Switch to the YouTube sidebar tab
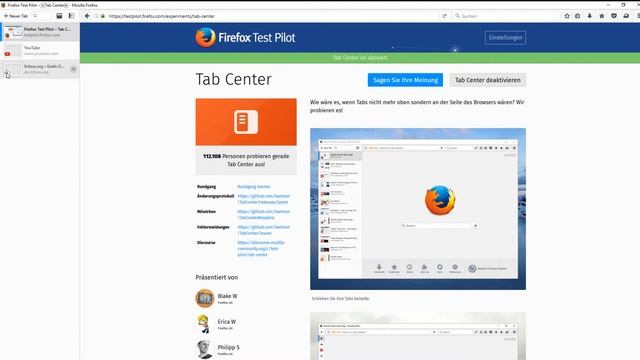 pyautogui.click(x=40, y=51)
